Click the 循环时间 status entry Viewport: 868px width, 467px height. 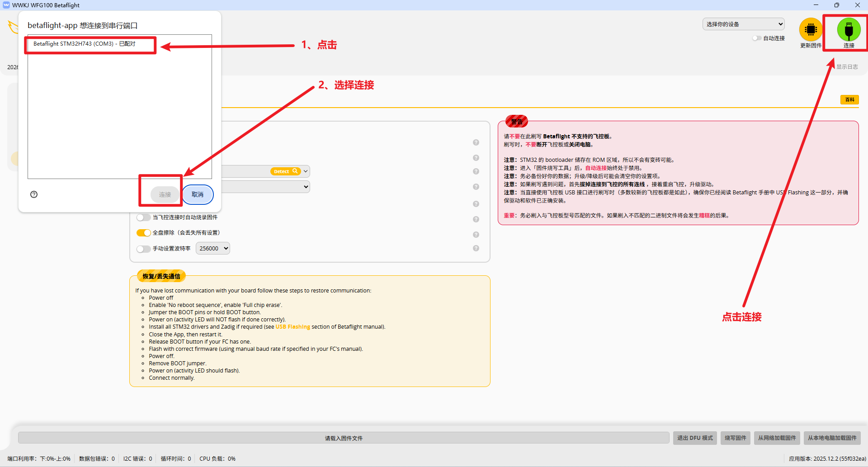point(176,459)
